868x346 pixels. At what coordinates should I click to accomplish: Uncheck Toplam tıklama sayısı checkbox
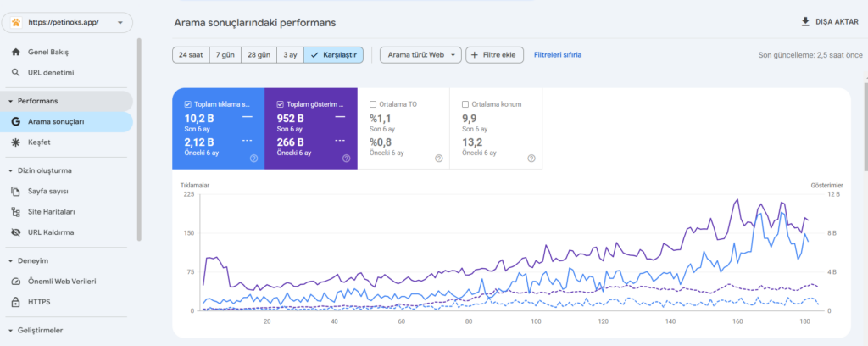click(x=187, y=104)
